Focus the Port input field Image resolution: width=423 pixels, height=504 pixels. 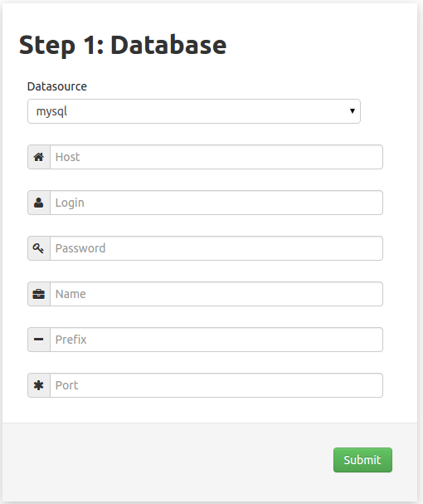(x=216, y=385)
